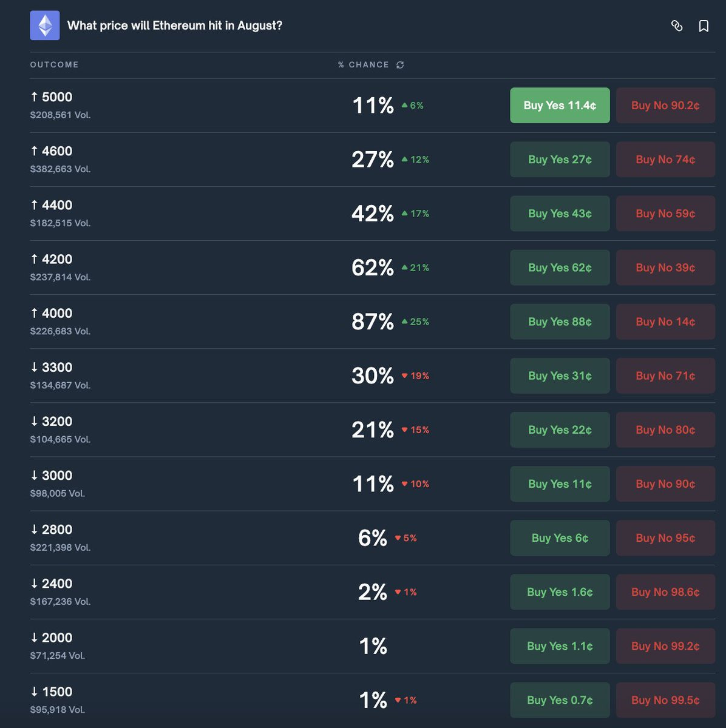Click Buy Yes 31¢ for 3300
This screenshot has width=726, height=728.
(x=560, y=376)
